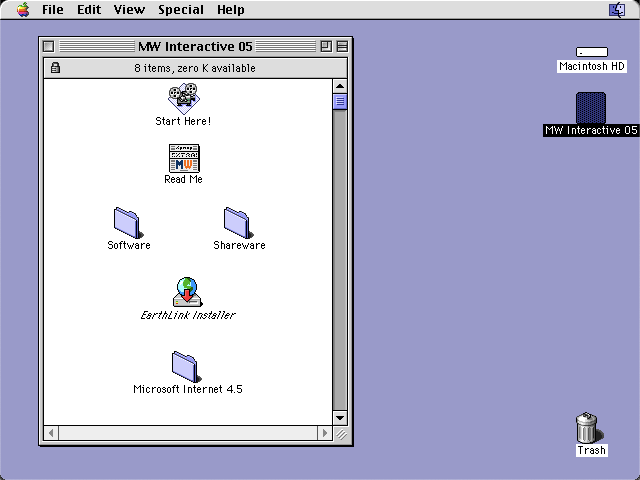
Task: Select the EarthLink Installer alias icon
Action: click(x=187, y=292)
